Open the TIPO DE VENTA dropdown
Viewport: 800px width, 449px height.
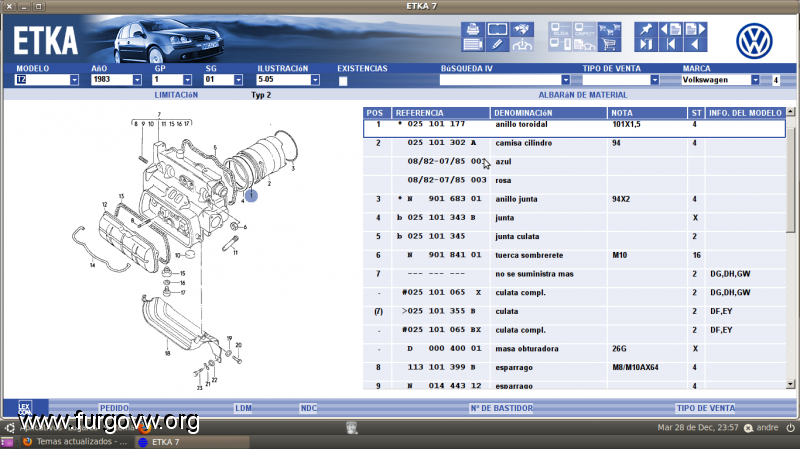point(655,80)
